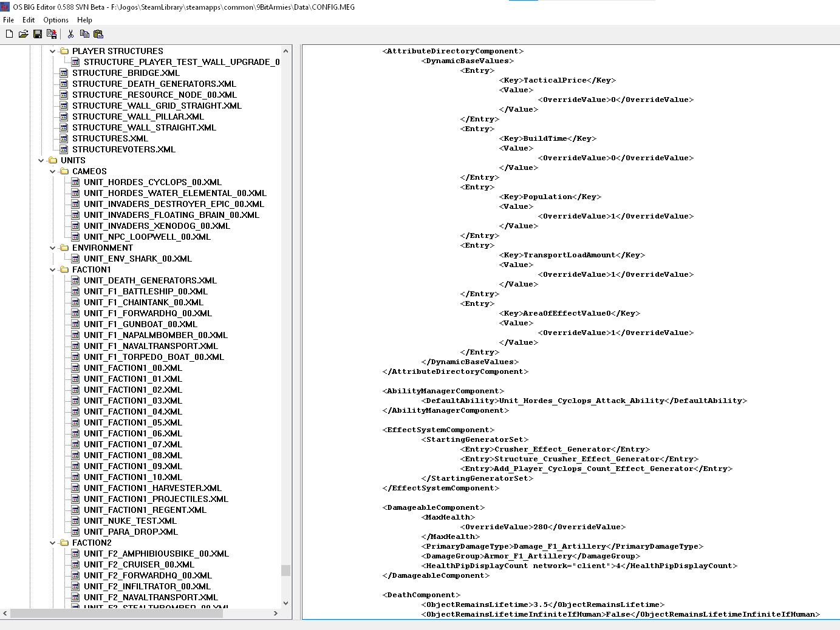The height and width of the screenshot is (630, 840).
Task: Click the file icon beside UNIT_NUKE_TEST.XML
Action: point(75,521)
